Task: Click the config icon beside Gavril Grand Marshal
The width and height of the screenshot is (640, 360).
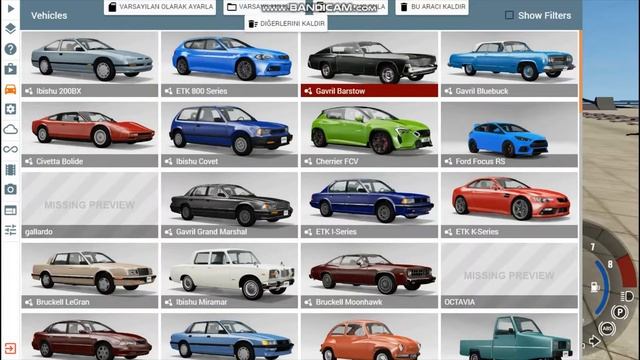Action: pos(169,232)
